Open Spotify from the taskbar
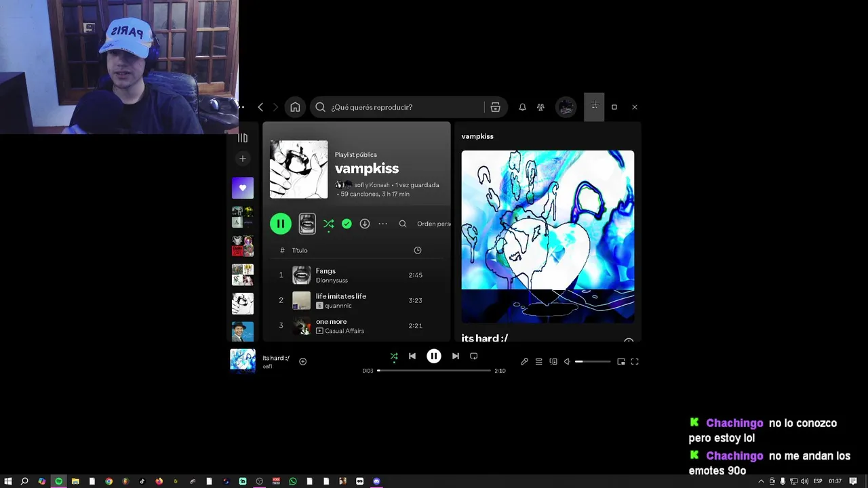The image size is (868, 488). click(58, 481)
